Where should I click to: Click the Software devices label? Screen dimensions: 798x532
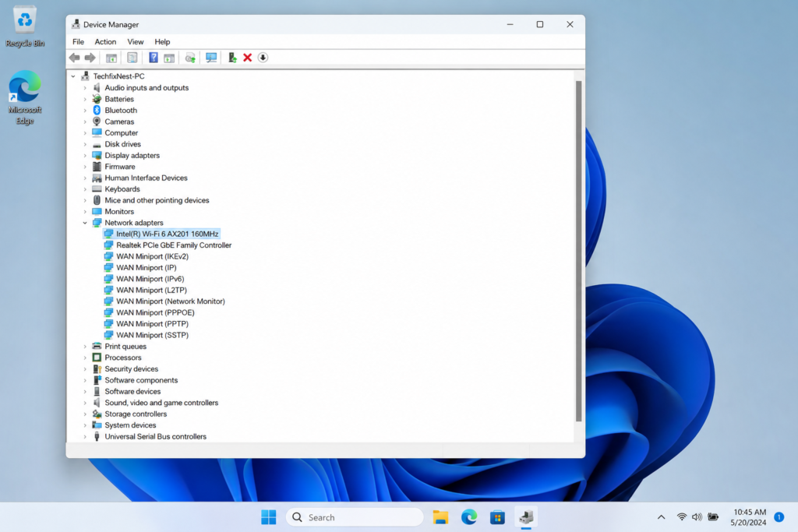coord(132,391)
